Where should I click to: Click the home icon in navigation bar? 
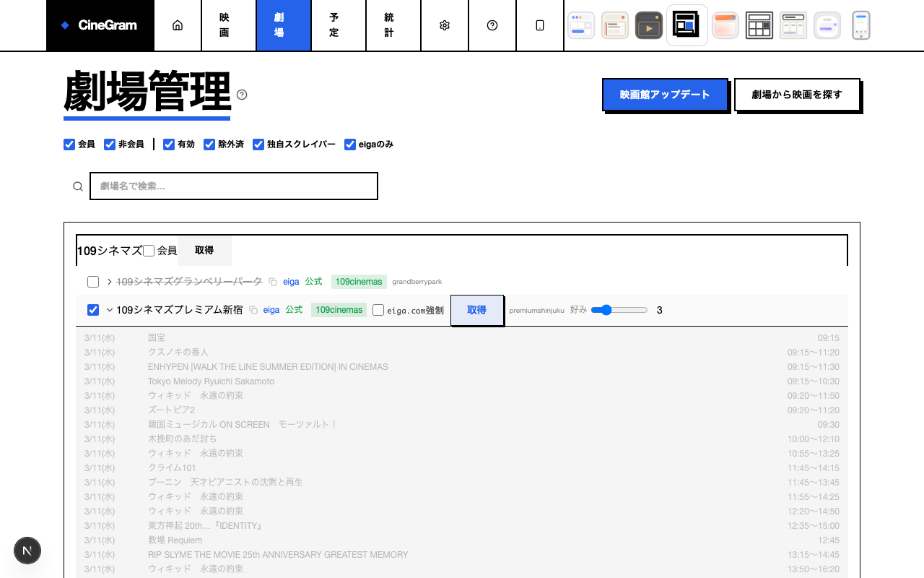pos(178,25)
